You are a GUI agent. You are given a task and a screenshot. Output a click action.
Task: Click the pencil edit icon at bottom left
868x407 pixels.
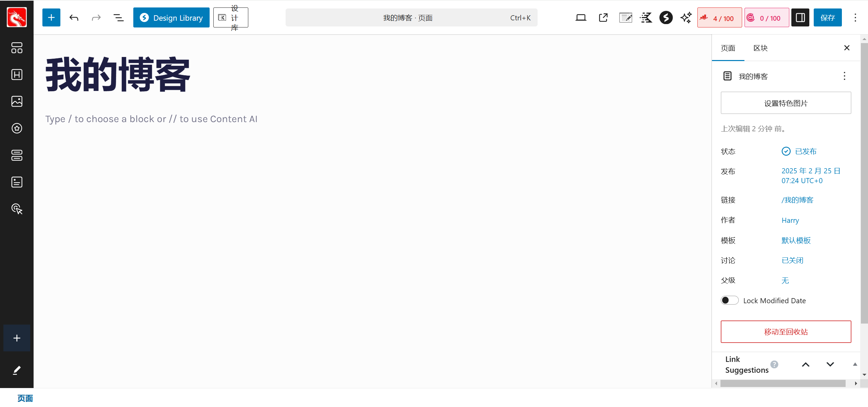click(17, 370)
